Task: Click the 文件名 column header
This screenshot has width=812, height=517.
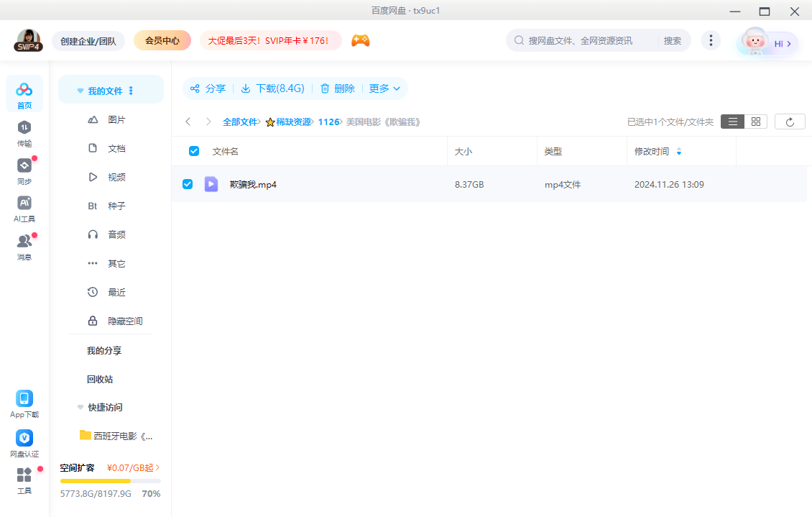Action: click(x=225, y=151)
